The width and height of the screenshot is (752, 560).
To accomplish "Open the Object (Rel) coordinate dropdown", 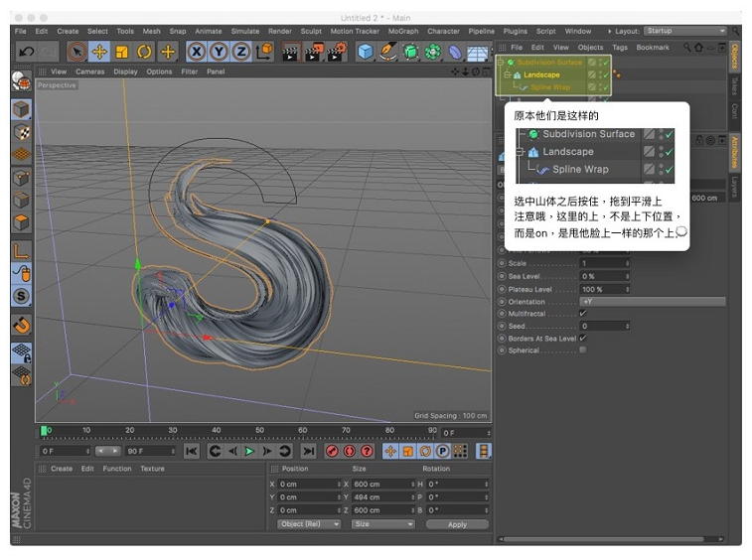I will tap(309, 524).
